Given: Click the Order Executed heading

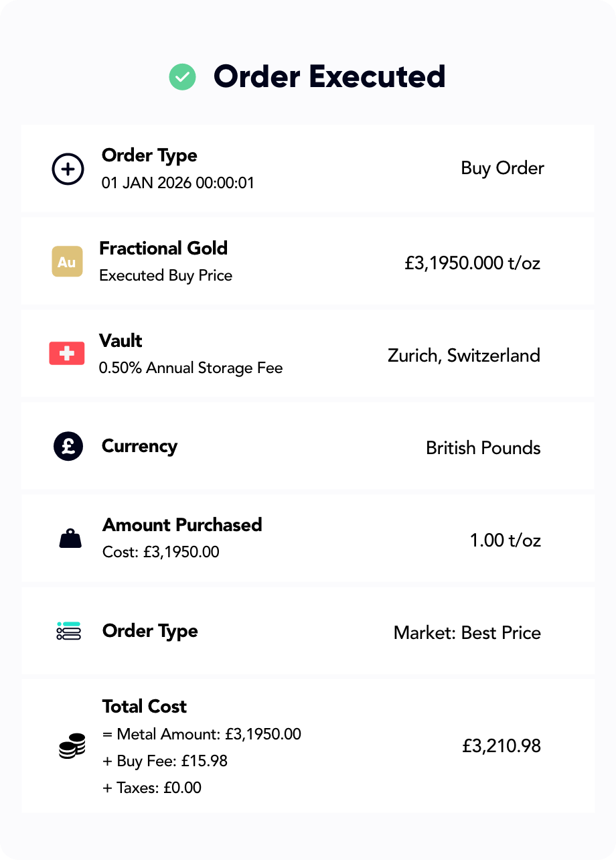Looking at the screenshot, I should click(x=329, y=77).
